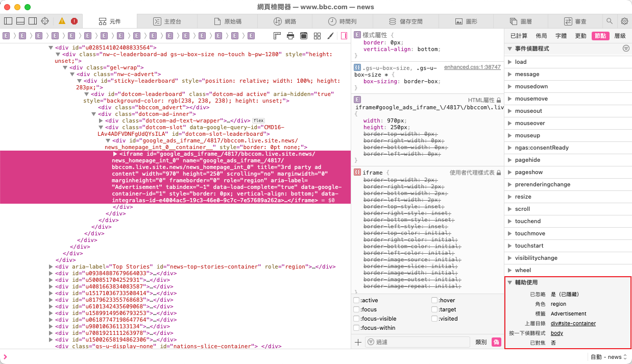
Task: Click the appearance override icon beside printer
Action: pyautogui.click(x=304, y=36)
